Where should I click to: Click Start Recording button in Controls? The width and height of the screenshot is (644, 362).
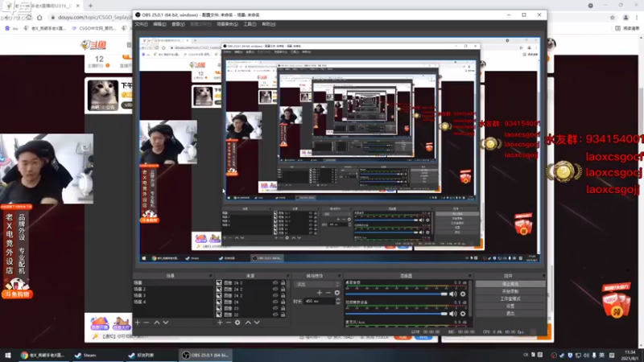[510, 291]
